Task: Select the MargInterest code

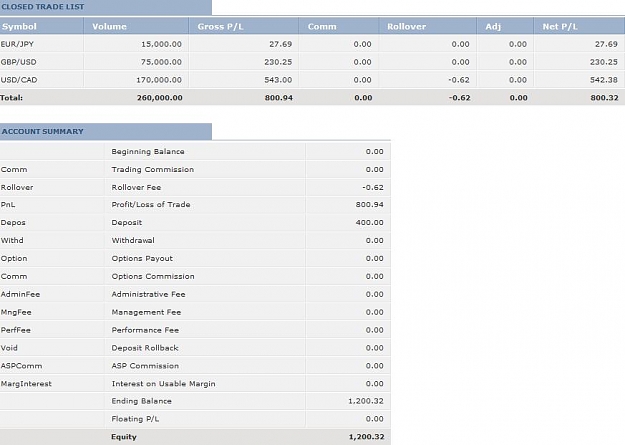Action: (x=26, y=384)
